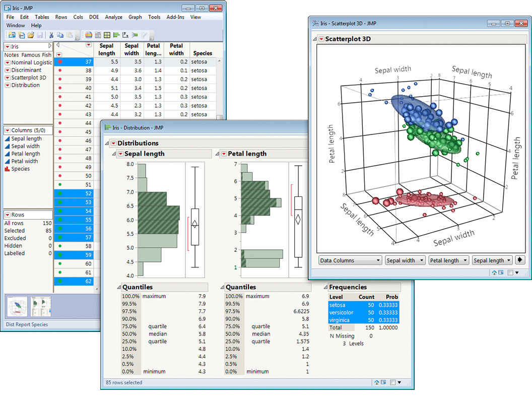The width and height of the screenshot is (532, 411).
Task: Select Species column in Columns panel
Action: point(20,169)
